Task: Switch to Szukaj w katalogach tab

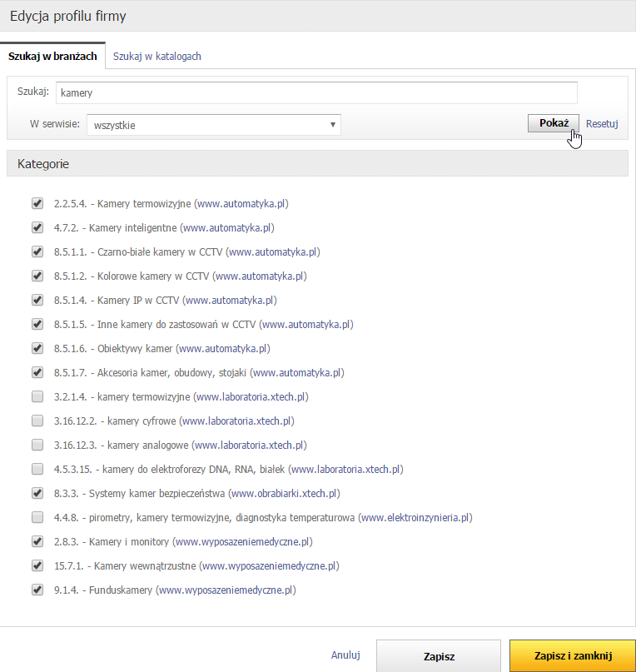Action: 157,57
